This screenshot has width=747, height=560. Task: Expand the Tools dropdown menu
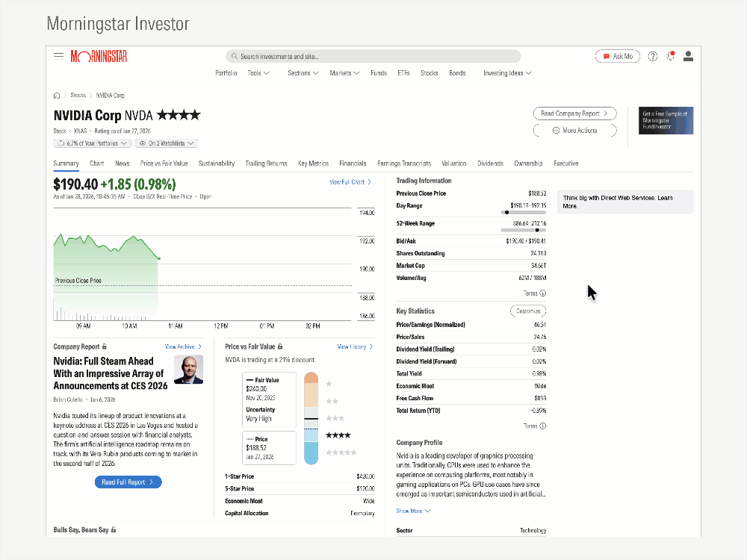(x=258, y=73)
